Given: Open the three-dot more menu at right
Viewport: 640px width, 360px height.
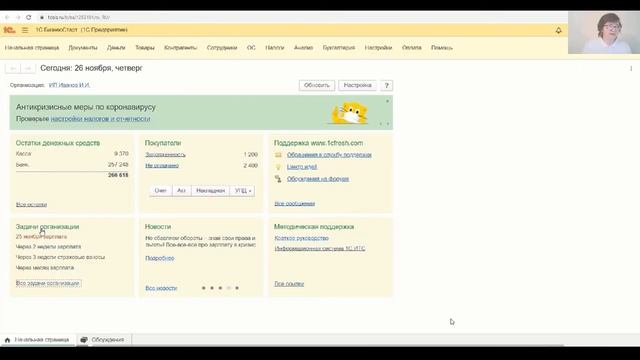Looking at the screenshot, I should (631, 69).
